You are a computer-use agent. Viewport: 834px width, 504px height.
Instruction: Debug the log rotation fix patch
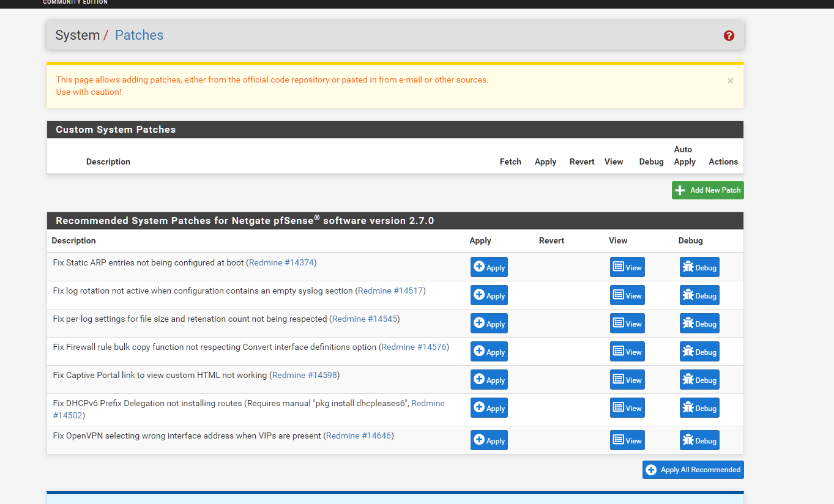coord(699,295)
